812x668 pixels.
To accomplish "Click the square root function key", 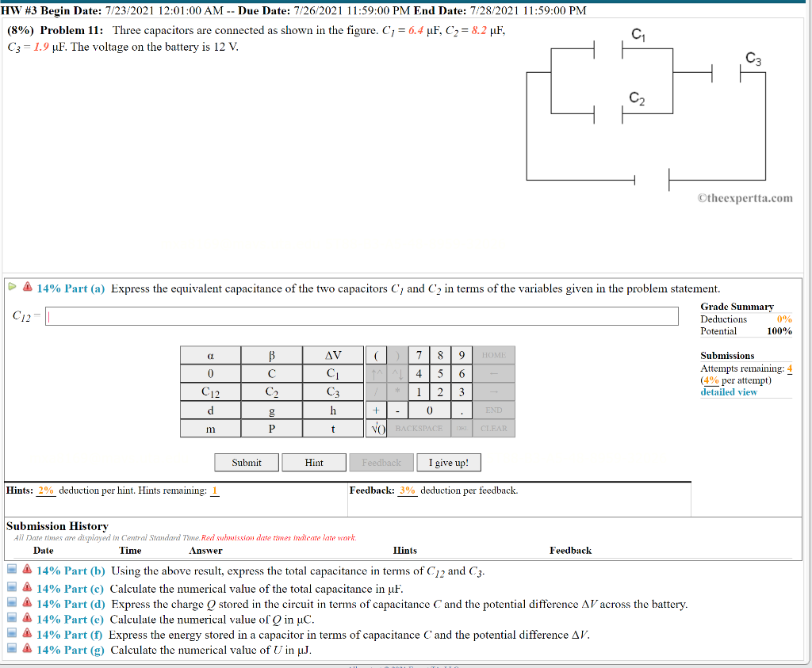I will [376, 429].
